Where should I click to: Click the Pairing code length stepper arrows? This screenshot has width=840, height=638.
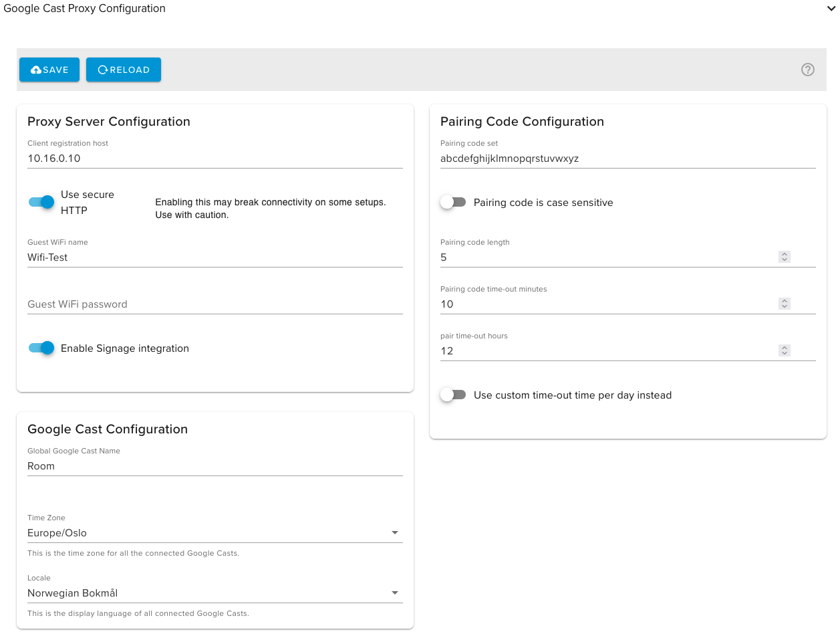pyautogui.click(x=785, y=257)
